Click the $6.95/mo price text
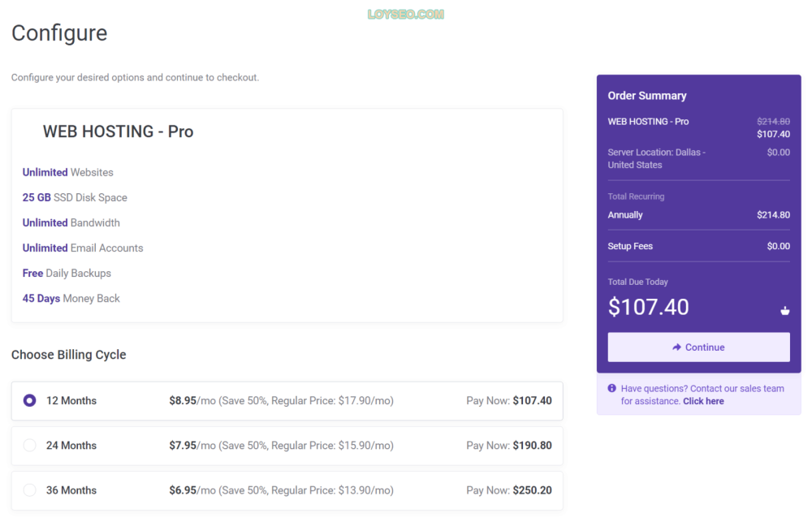The image size is (812, 522). point(192,490)
